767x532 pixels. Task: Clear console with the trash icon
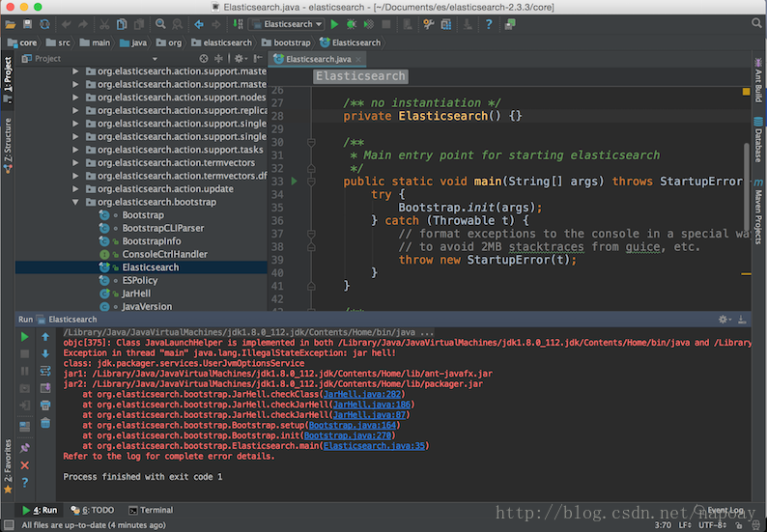45,423
